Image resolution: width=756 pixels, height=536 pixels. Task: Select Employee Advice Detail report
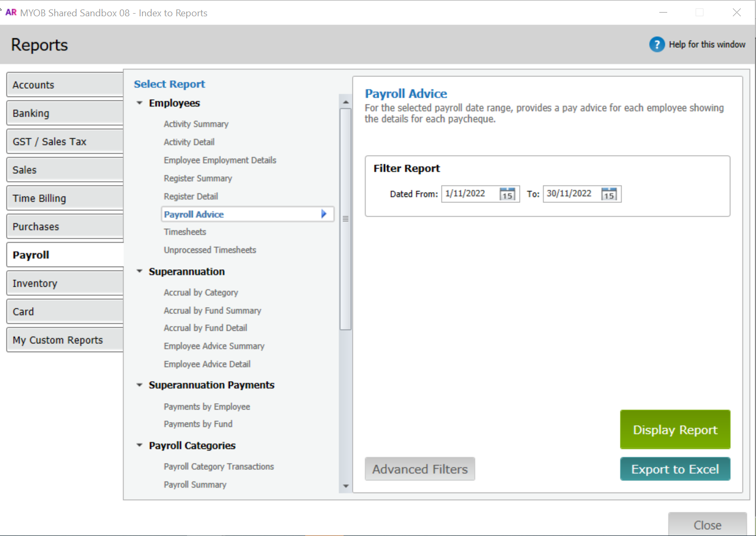[207, 364]
